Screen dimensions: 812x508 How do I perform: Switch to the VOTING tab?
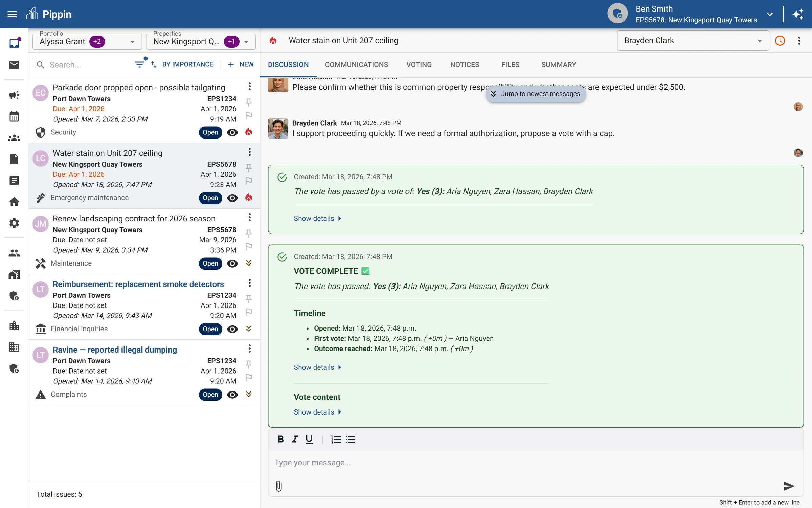point(419,64)
